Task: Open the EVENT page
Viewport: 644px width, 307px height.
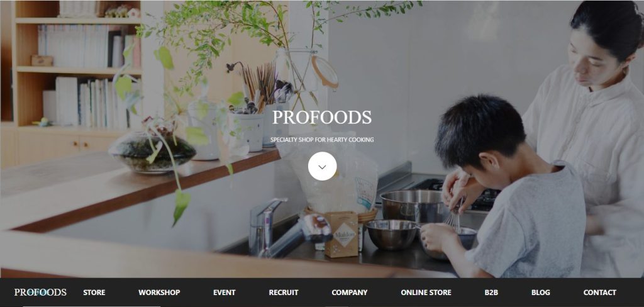Action: 225,293
